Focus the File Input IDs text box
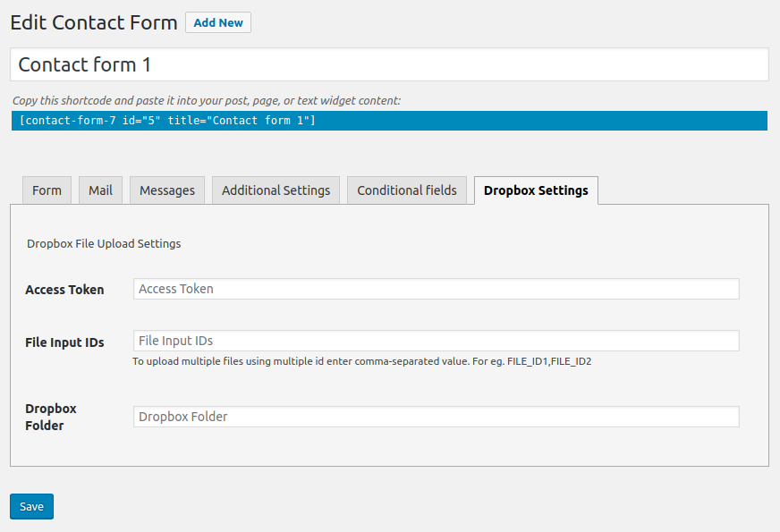 point(436,341)
